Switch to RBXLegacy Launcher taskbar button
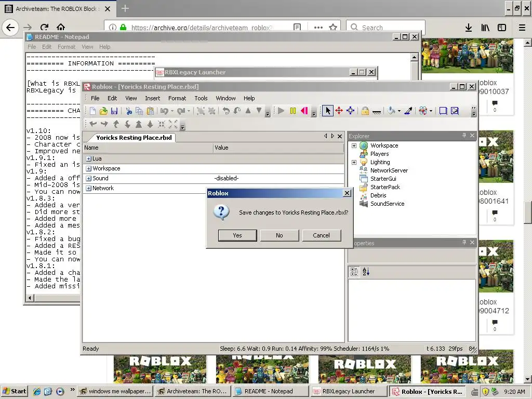The height and width of the screenshot is (399, 532). tap(349, 391)
